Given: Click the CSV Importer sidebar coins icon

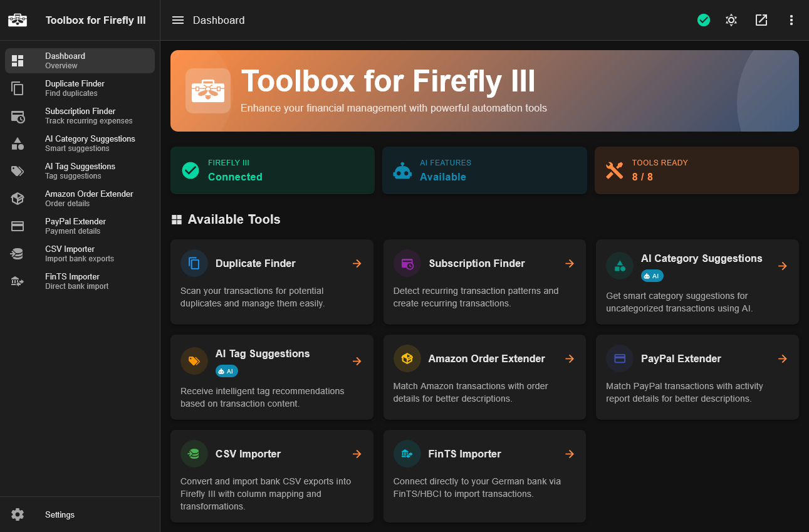Looking at the screenshot, I should (x=18, y=254).
